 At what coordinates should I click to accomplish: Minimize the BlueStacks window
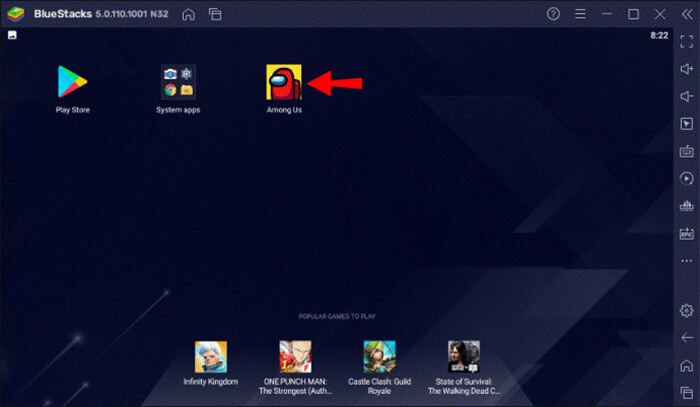click(x=607, y=14)
